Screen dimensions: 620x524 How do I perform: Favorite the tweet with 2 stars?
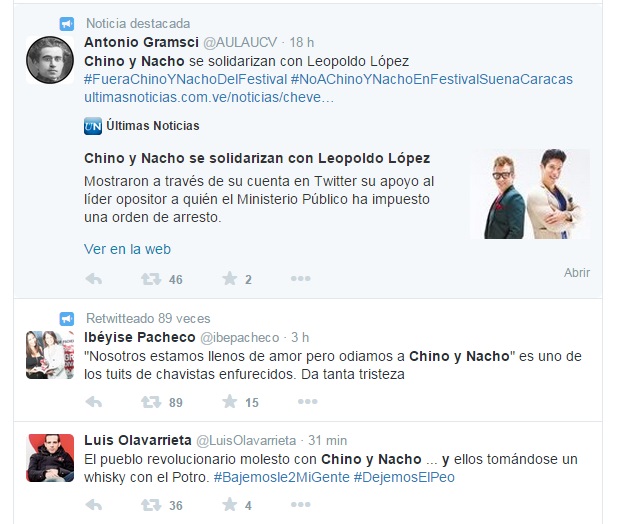pos(229,279)
